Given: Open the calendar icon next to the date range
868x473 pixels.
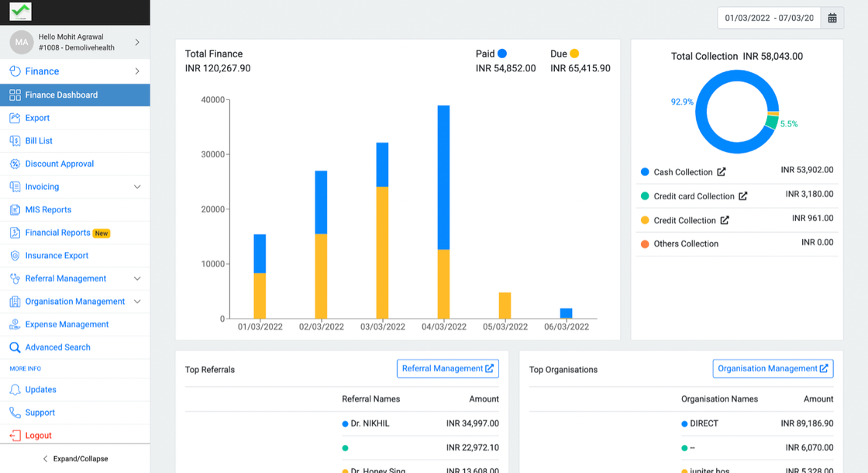Looking at the screenshot, I should (x=832, y=17).
